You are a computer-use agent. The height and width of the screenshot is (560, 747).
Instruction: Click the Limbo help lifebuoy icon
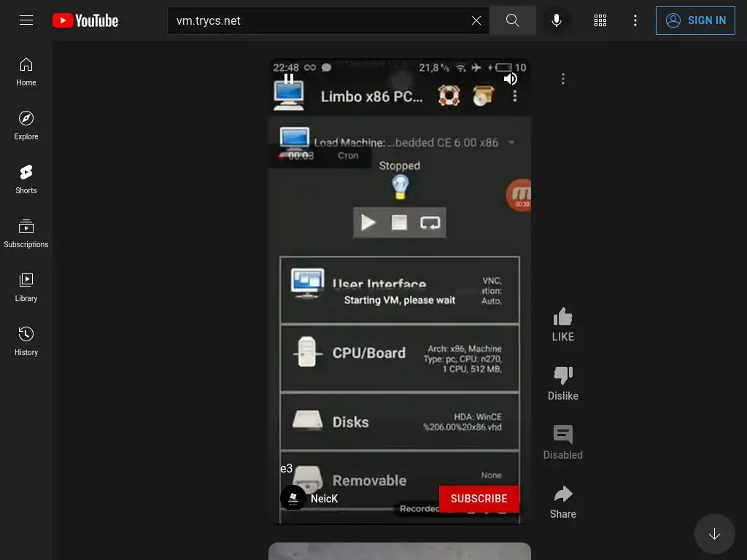point(449,96)
